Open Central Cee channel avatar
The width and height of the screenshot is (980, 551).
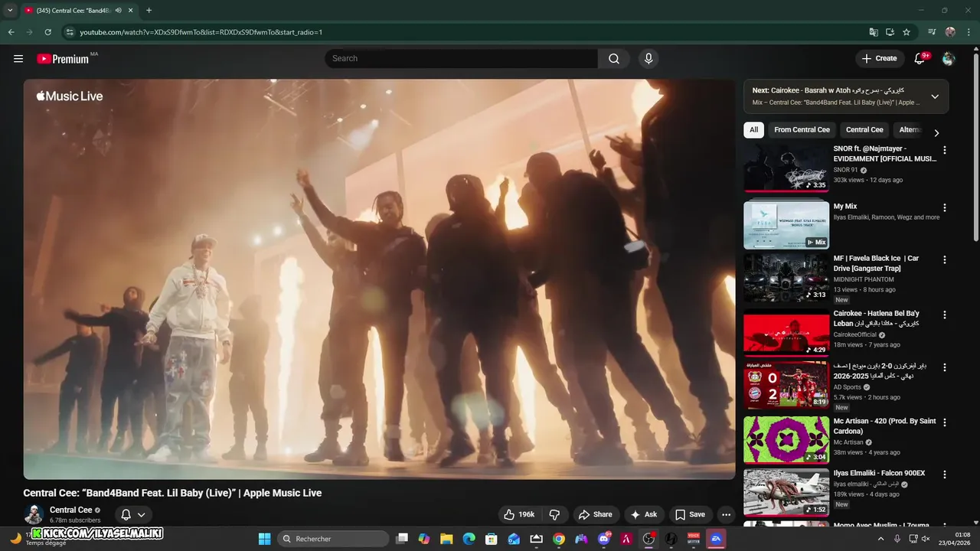33,515
